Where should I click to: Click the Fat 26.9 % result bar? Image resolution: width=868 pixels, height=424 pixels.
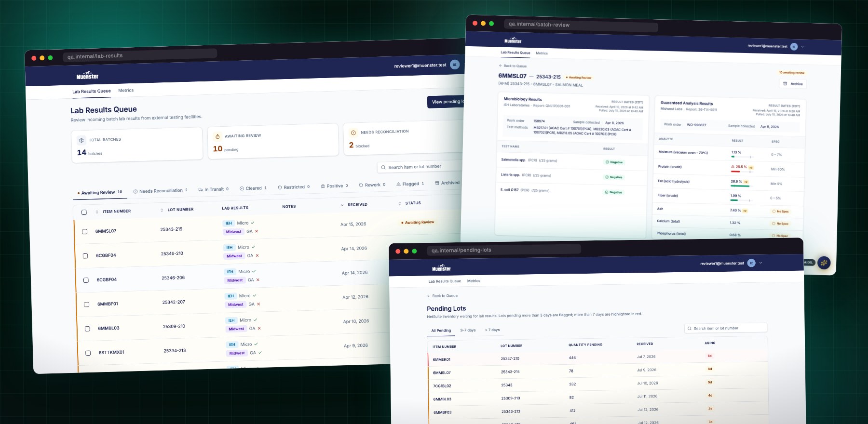[x=742, y=186]
